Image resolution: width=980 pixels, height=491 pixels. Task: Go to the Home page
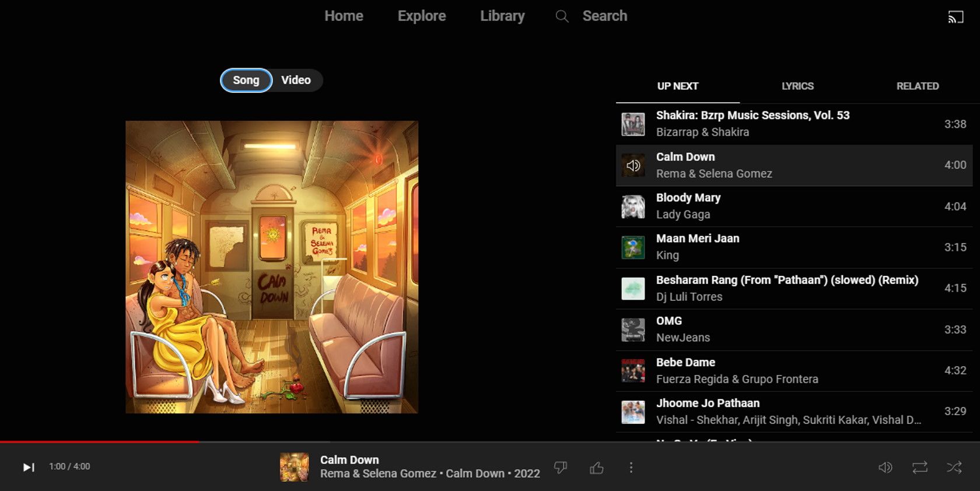(x=344, y=16)
